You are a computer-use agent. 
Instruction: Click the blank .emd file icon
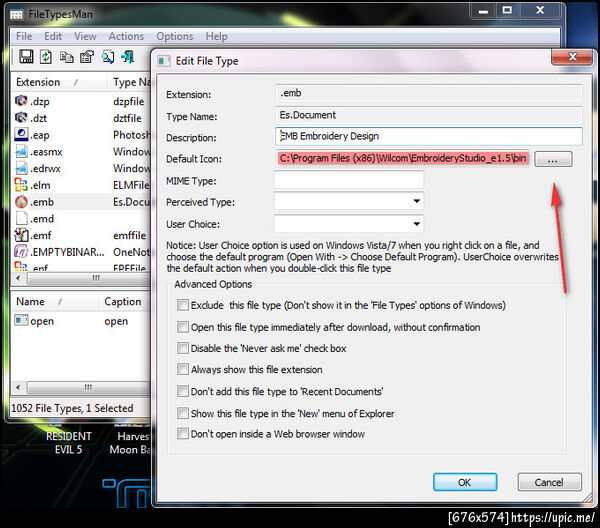[21, 218]
